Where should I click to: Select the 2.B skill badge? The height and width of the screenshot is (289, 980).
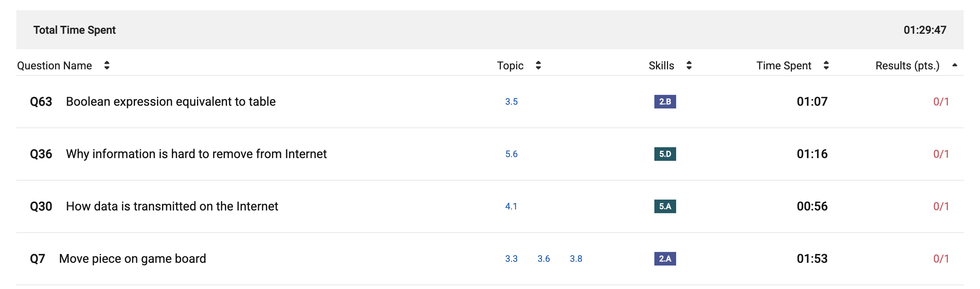point(665,102)
